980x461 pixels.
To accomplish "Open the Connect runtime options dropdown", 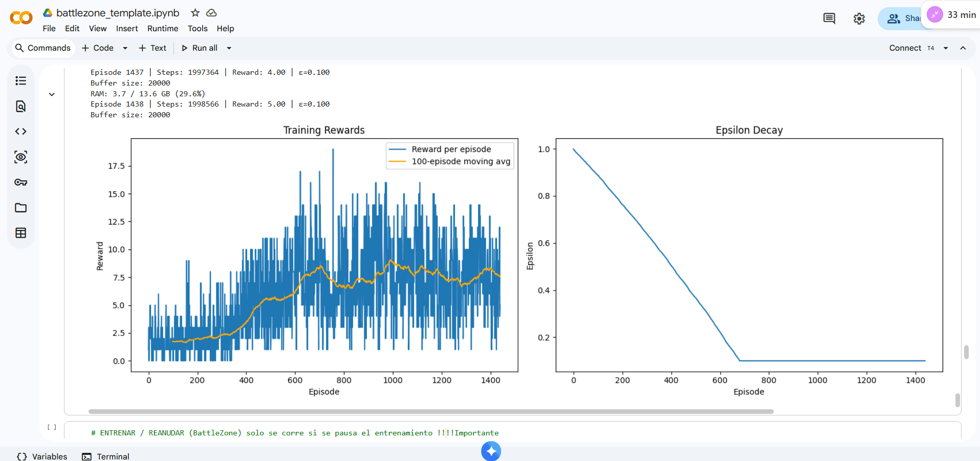I will tap(946, 48).
